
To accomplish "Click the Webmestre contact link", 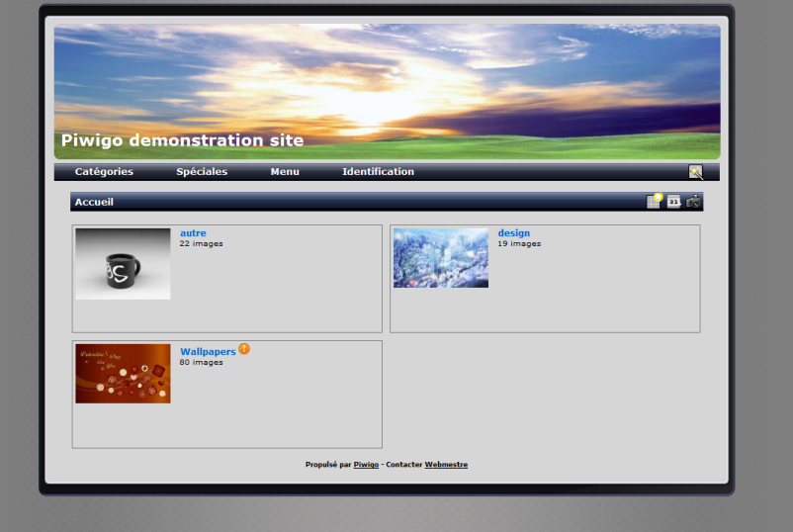I will 446,465.
